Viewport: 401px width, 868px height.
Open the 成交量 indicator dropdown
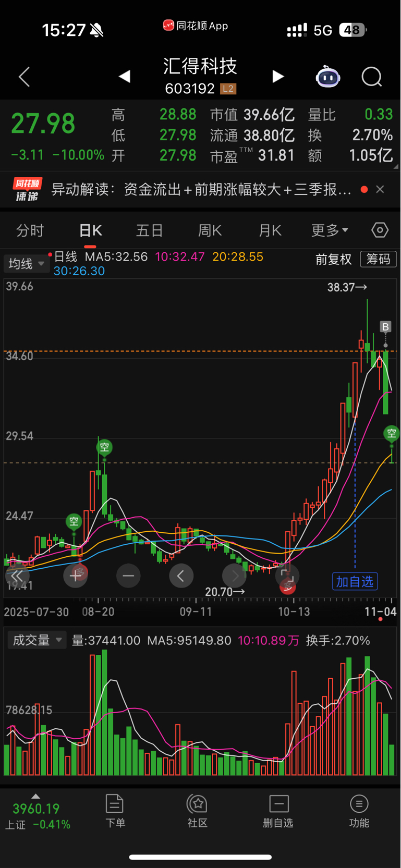point(37,640)
